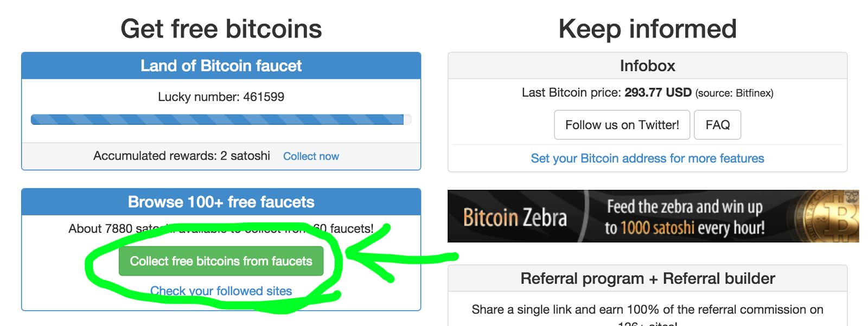This screenshot has width=868, height=326.
Task: Click 'Accumulated rewards: 2 satoshi' text
Action: [182, 156]
